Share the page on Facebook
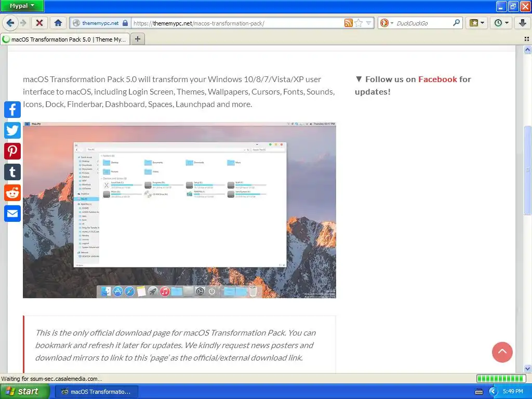This screenshot has height=399, width=532. [12, 109]
